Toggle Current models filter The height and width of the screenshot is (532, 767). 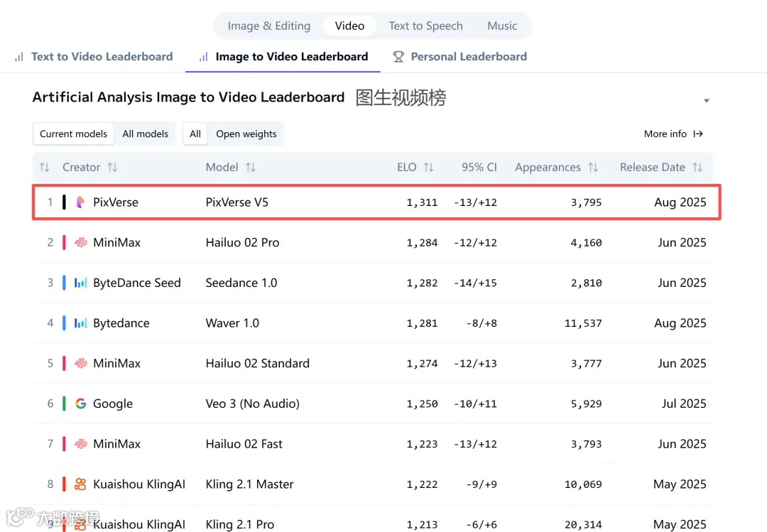tap(73, 134)
